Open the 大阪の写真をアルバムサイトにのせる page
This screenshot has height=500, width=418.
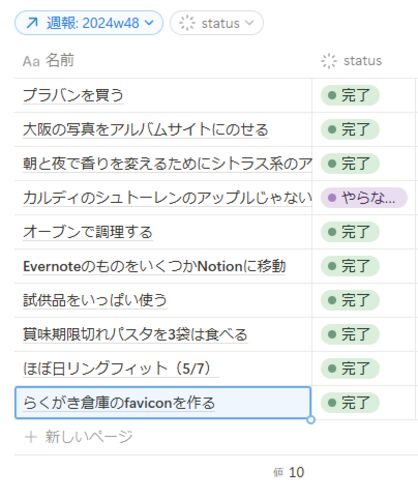(146, 130)
